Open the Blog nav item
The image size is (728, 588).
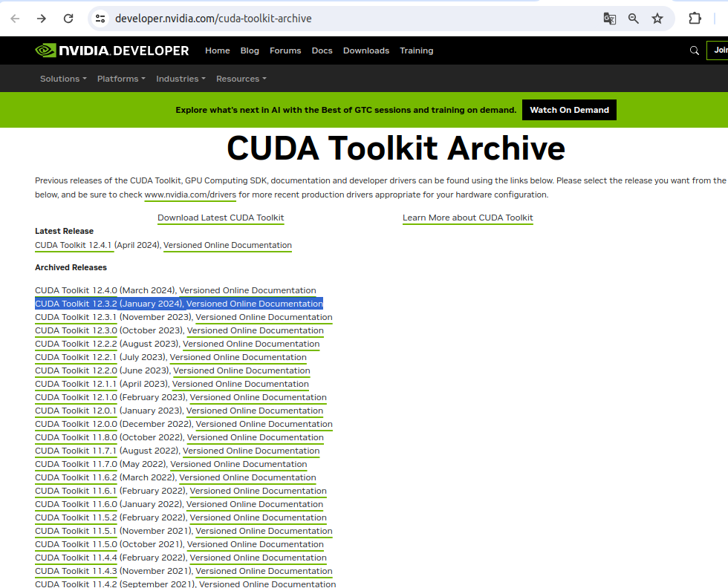[x=250, y=50]
